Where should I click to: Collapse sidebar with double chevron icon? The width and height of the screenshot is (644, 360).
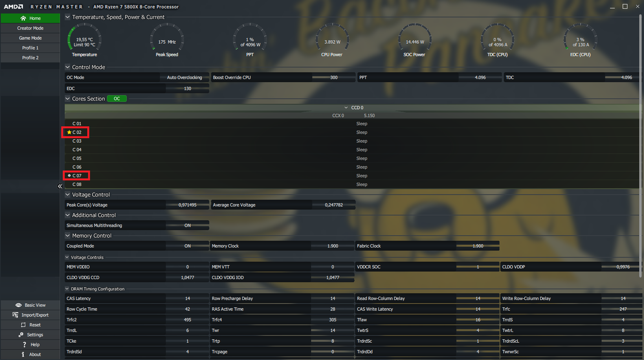point(60,186)
